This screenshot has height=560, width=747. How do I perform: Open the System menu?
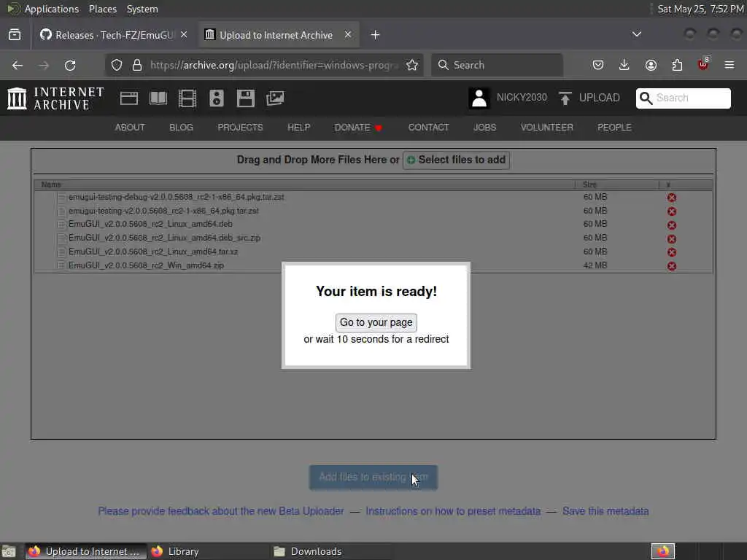tap(142, 9)
